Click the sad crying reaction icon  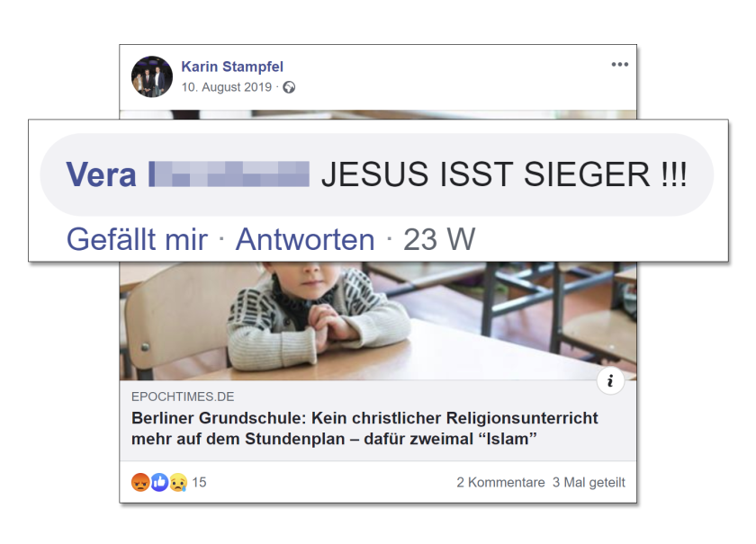click(178, 482)
